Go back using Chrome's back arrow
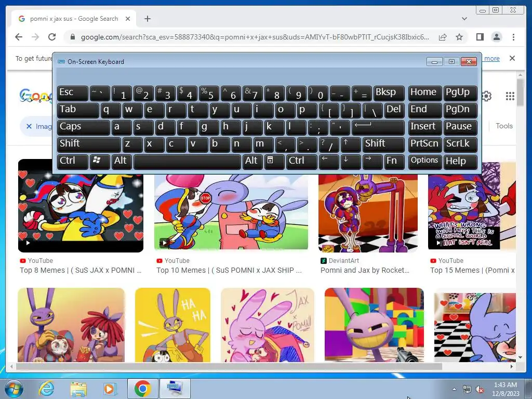 (19, 37)
